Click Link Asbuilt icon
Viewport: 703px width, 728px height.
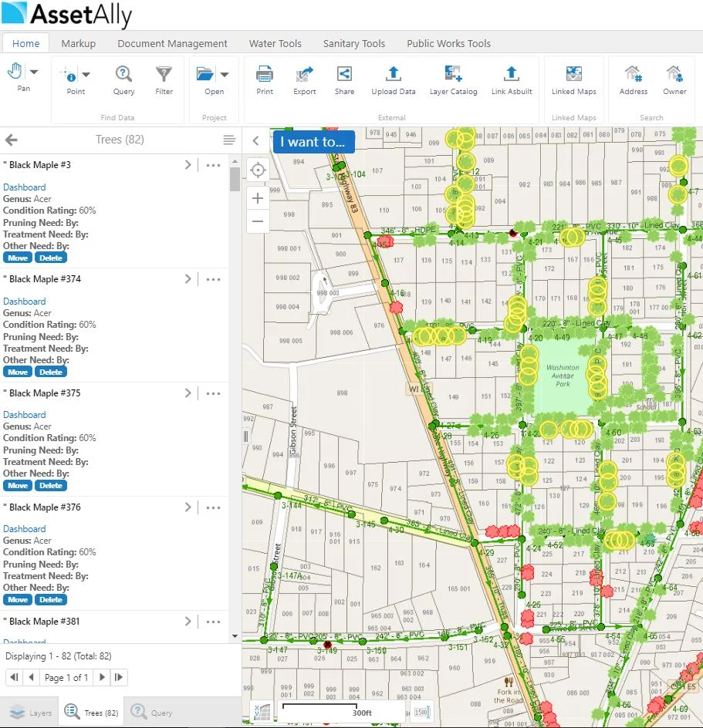(x=512, y=74)
